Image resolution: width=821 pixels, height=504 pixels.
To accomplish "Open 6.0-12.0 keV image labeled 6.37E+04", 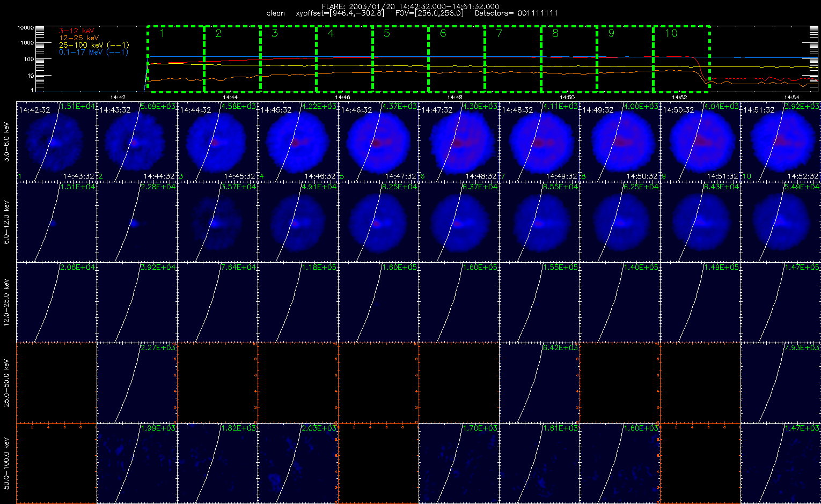I will tap(459, 221).
